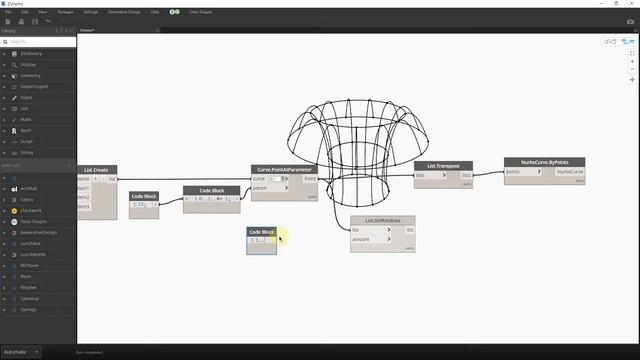Viewport: 640px width, 360px height.
Task: Expand the Dictionary library category
Action: click(x=4, y=54)
